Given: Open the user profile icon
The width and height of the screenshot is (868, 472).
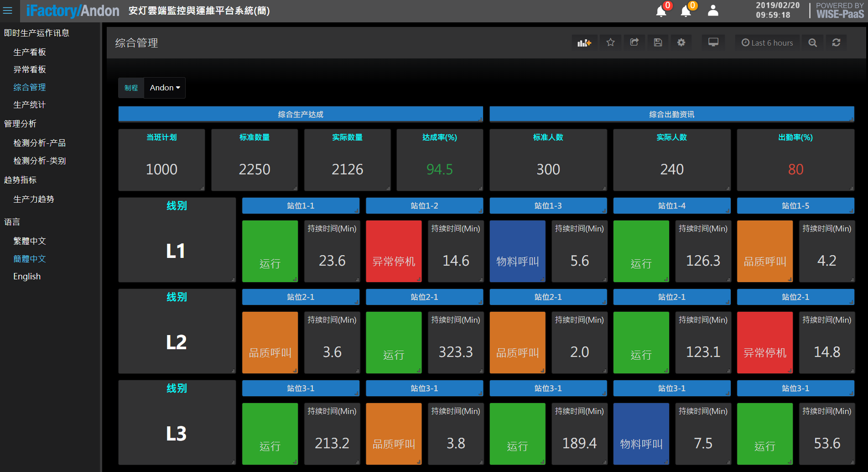Looking at the screenshot, I should 713,11.
